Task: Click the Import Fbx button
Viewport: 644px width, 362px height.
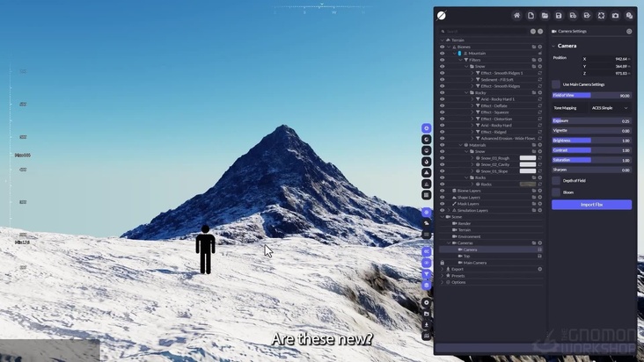Action: (x=591, y=205)
